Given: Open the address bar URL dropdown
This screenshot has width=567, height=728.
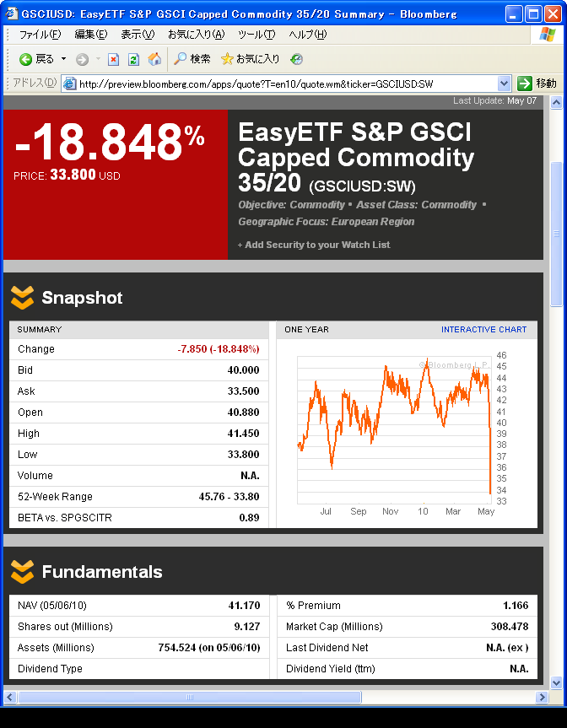Looking at the screenshot, I should 505,83.
